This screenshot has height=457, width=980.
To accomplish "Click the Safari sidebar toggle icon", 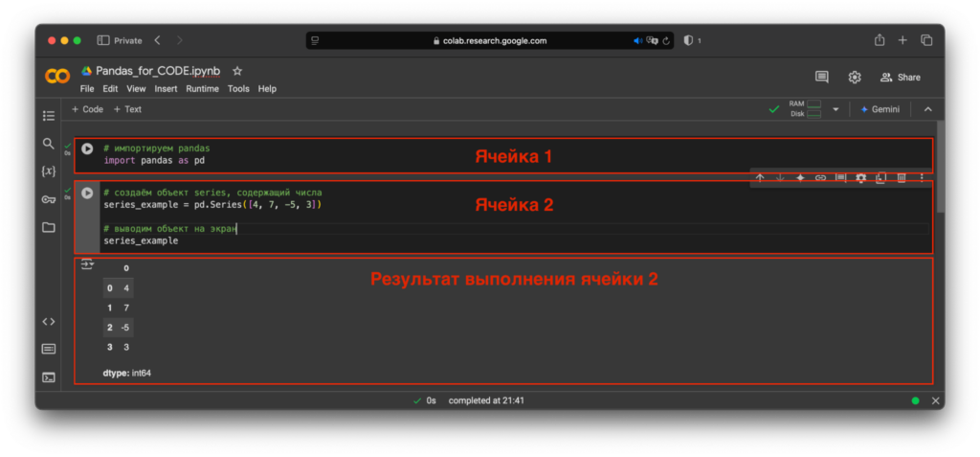I will 103,40.
